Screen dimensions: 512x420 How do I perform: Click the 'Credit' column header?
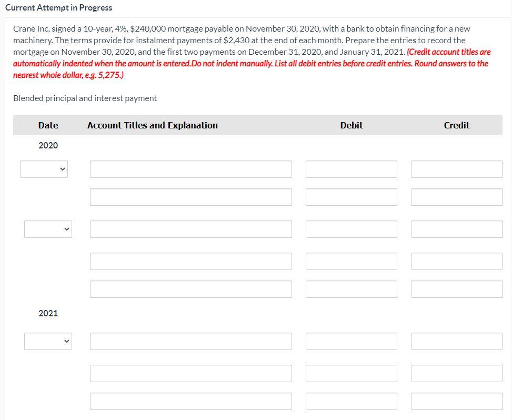coord(457,125)
